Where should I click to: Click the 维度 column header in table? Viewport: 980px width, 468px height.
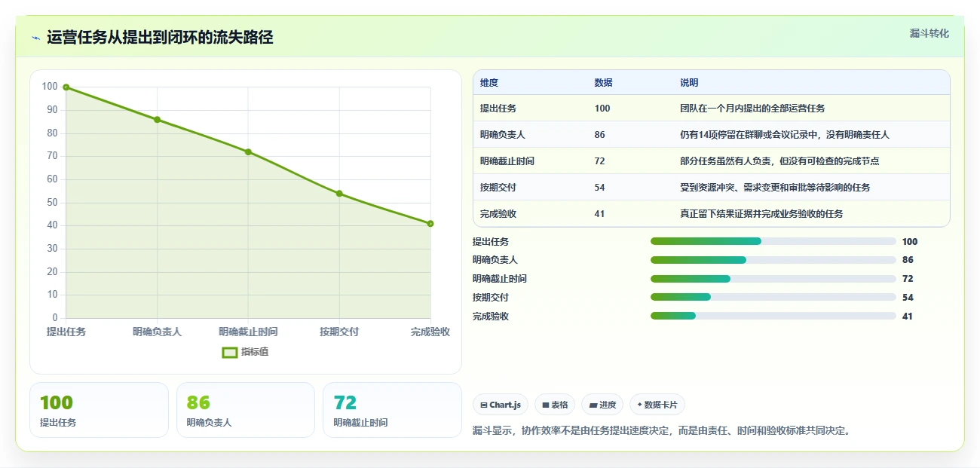coord(489,83)
